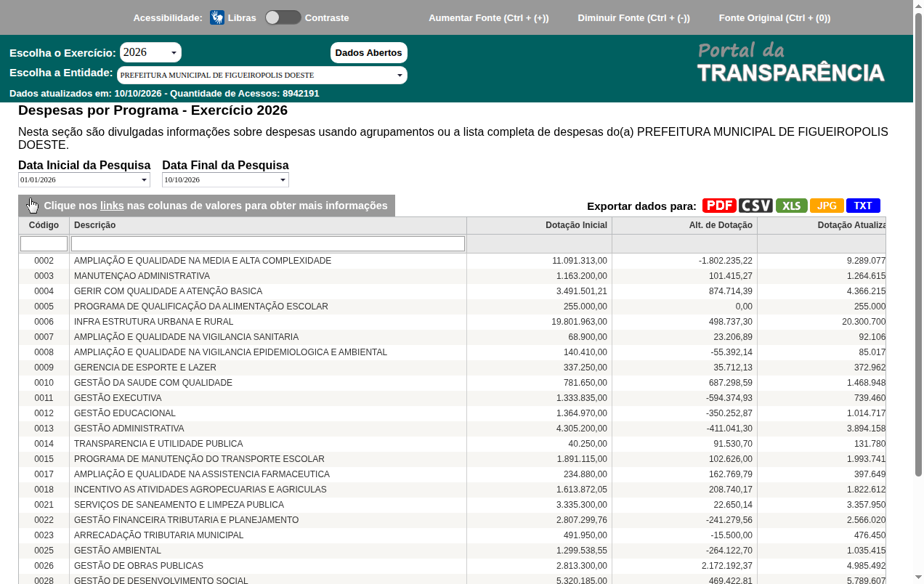
Task: Click code 0012 GESTÃO EDUCACIONAL
Action: coord(44,413)
